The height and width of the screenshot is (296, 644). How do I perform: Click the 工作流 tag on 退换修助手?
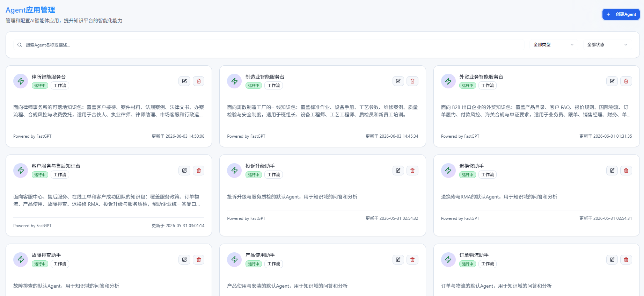pyautogui.click(x=488, y=175)
